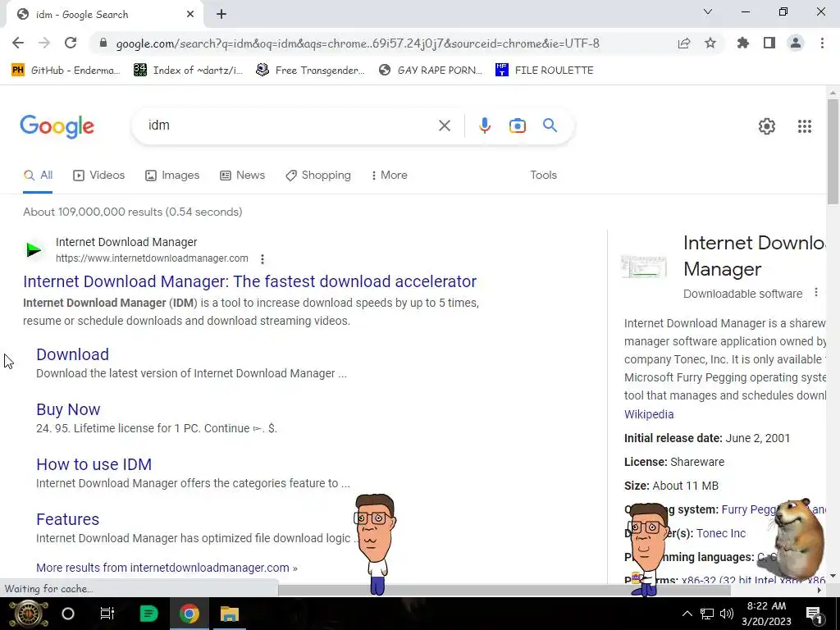This screenshot has width=840, height=630.
Task: Open the notification center icon
Action: coord(814,614)
